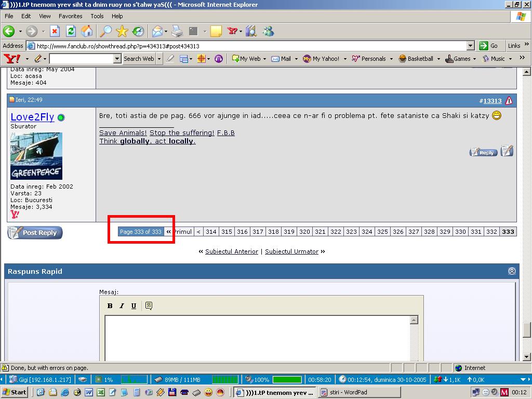Image resolution: width=532 pixels, height=399 pixels.
Task: Open Favorites star icon in toolbar
Action: point(122,31)
